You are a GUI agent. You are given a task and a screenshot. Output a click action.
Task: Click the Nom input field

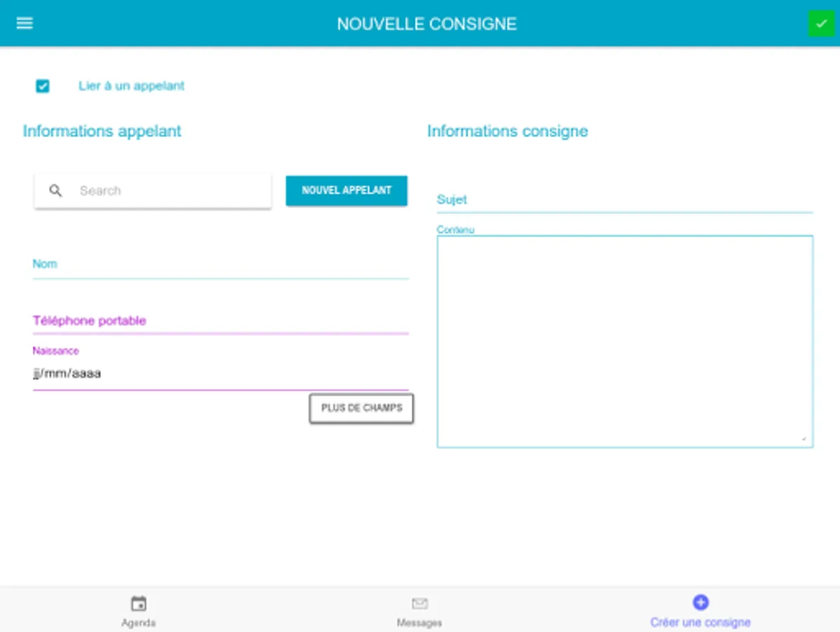tap(220, 265)
